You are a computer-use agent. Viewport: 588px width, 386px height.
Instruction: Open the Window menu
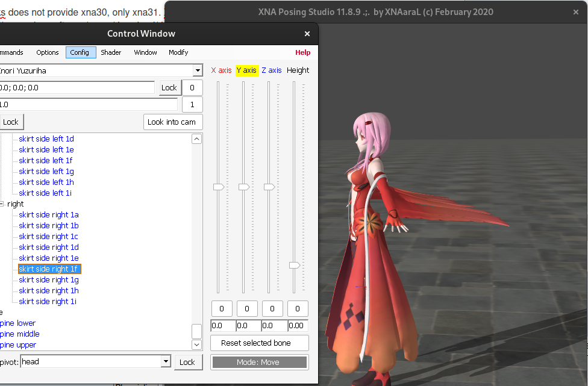(146, 52)
